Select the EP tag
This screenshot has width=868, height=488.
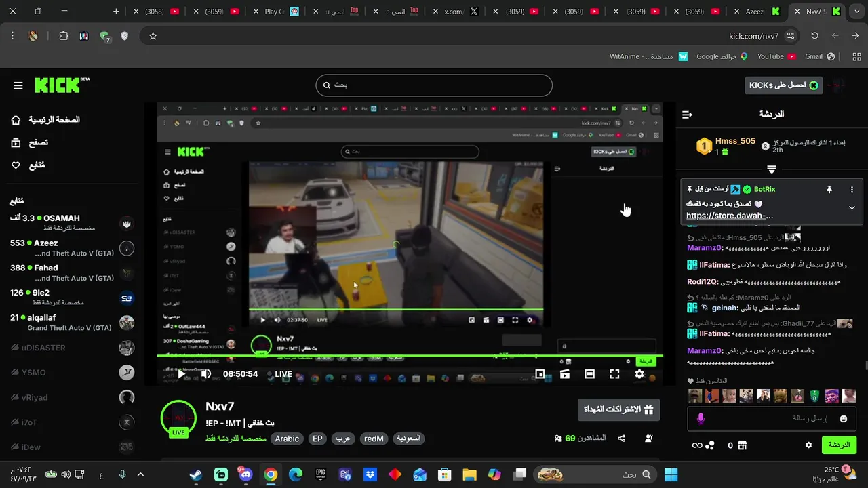point(317,439)
